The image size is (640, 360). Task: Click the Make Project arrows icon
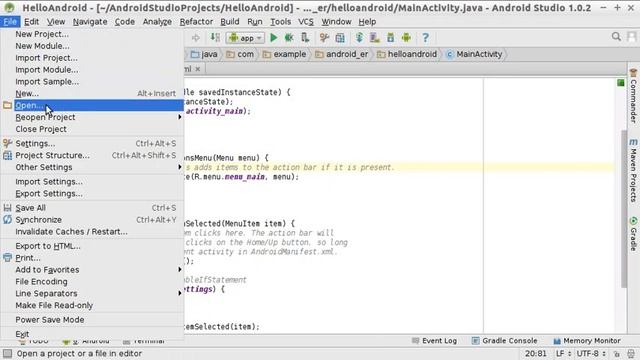pyautogui.click(x=215, y=38)
